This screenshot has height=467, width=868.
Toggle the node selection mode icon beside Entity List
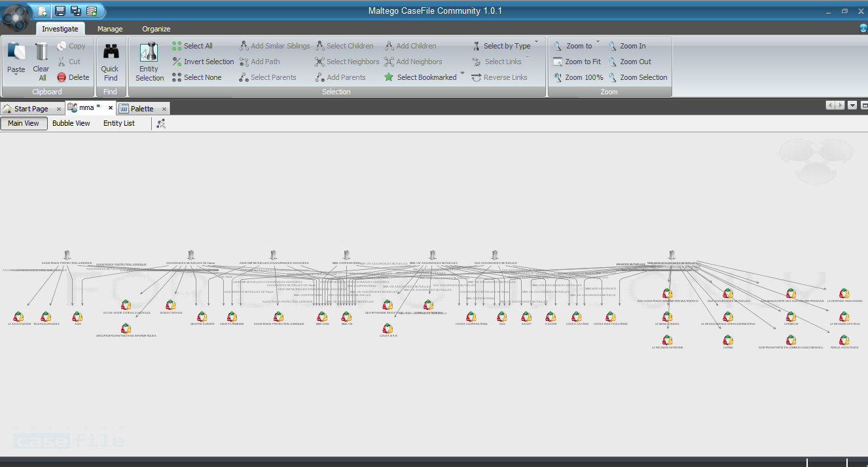point(160,123)
